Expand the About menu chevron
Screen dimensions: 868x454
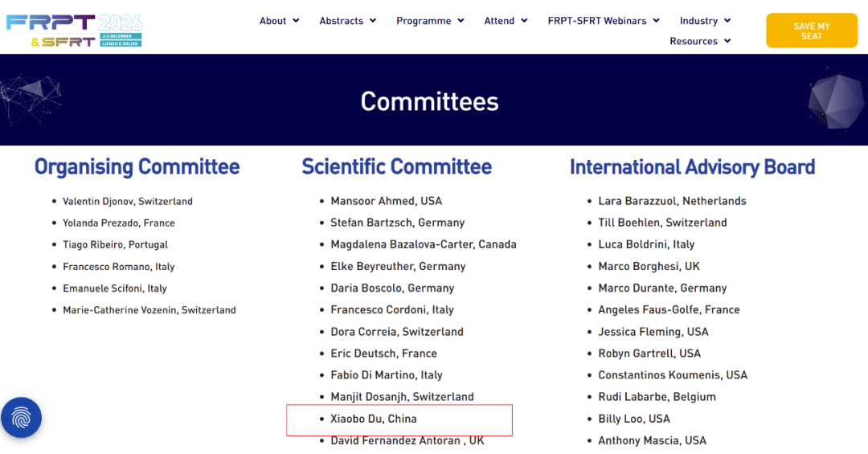(x=296, y=20)
